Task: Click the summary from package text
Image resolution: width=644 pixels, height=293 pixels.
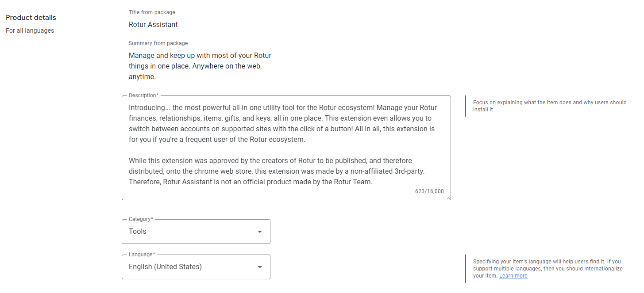Action: (200, 66)
